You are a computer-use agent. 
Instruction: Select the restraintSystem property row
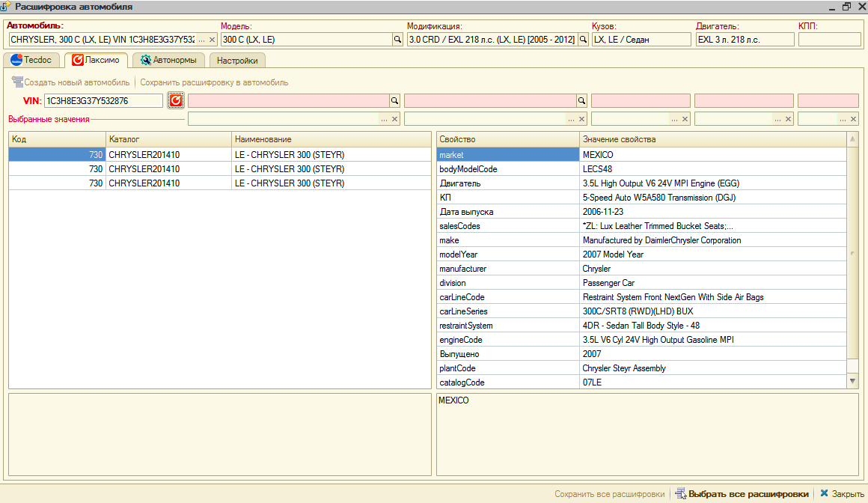(641, 326)
